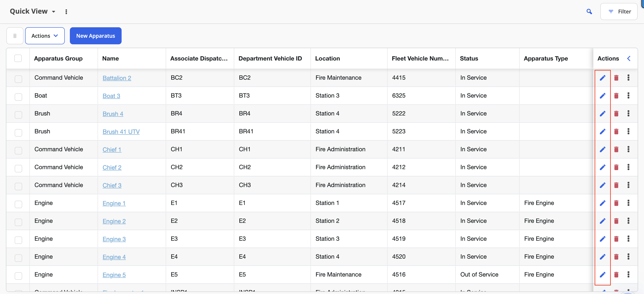Collapse the Actions column chevron

(629, 59)
